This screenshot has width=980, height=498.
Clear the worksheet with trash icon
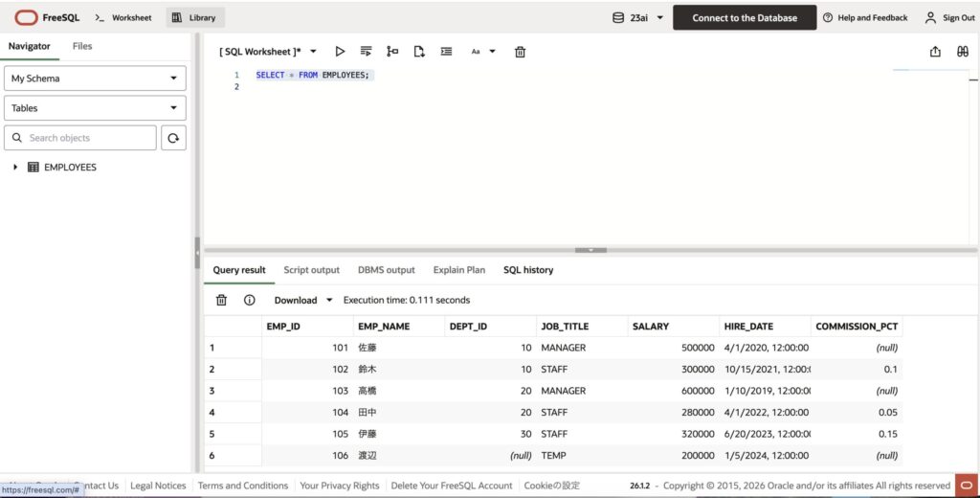pyautogui.click(x=520, y=52)
